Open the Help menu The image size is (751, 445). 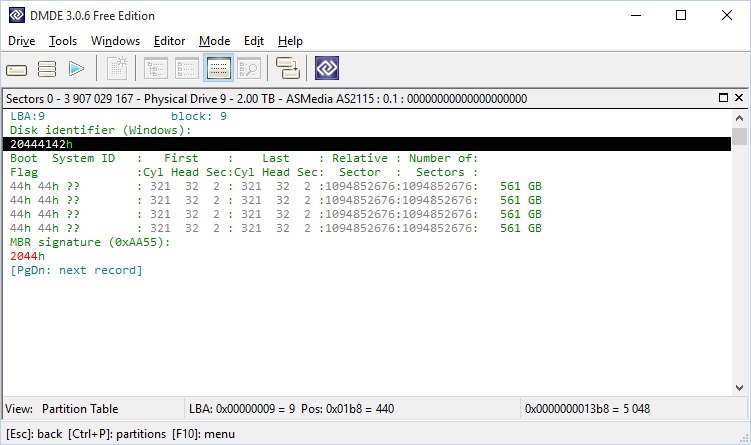[x=290, y=41]
